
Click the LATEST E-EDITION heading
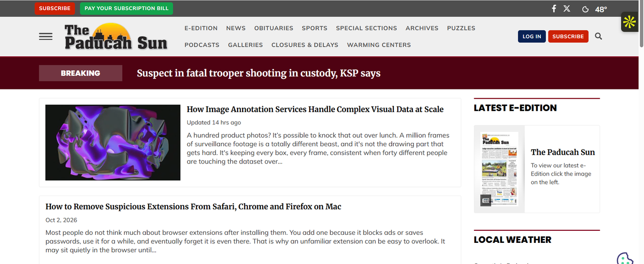click(515, 108)
